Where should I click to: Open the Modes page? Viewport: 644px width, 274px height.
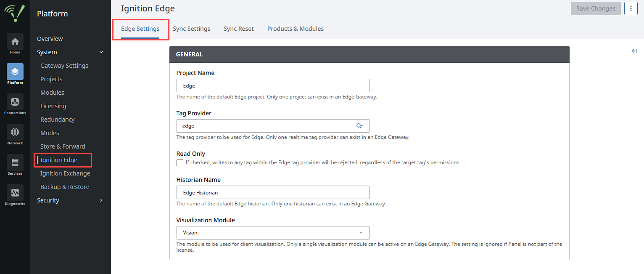click(50, 133)
